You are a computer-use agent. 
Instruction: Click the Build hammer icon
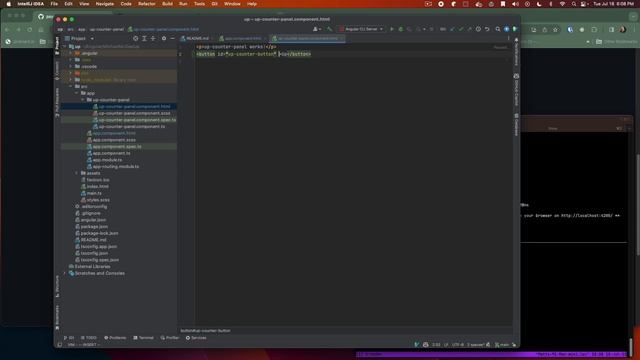[330, 29]
